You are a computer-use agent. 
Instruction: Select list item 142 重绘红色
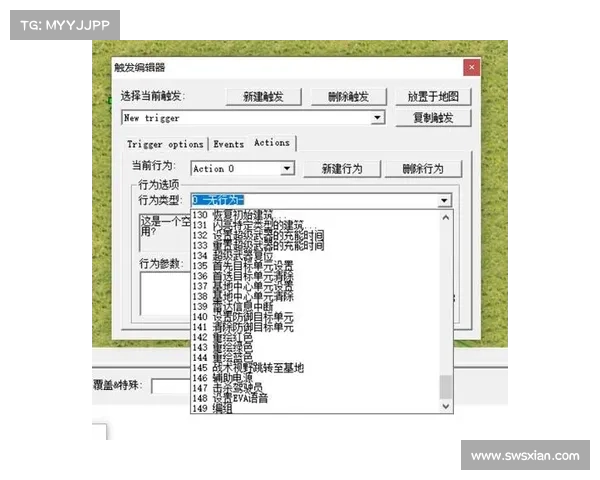[316, 337]
